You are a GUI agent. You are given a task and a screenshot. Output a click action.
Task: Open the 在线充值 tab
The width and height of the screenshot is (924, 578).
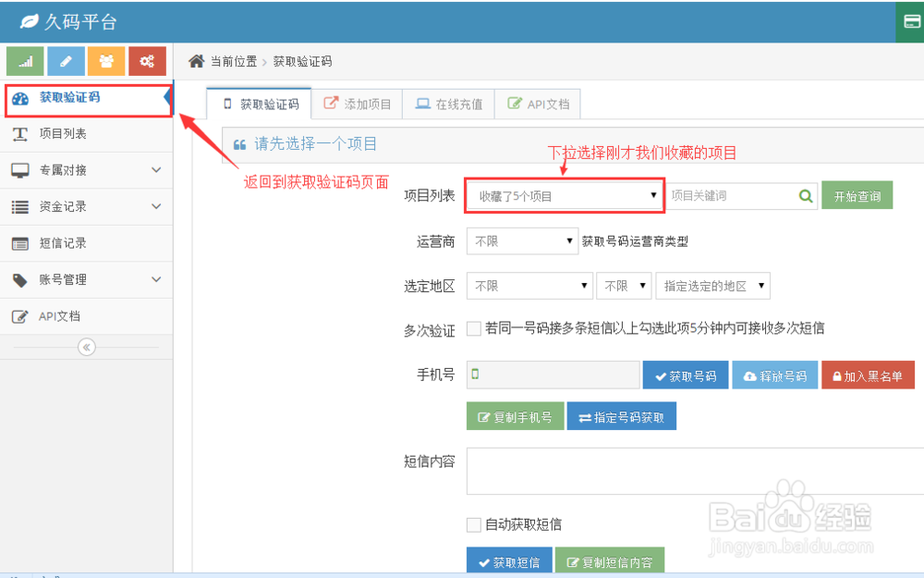click(x=448, y=104)
